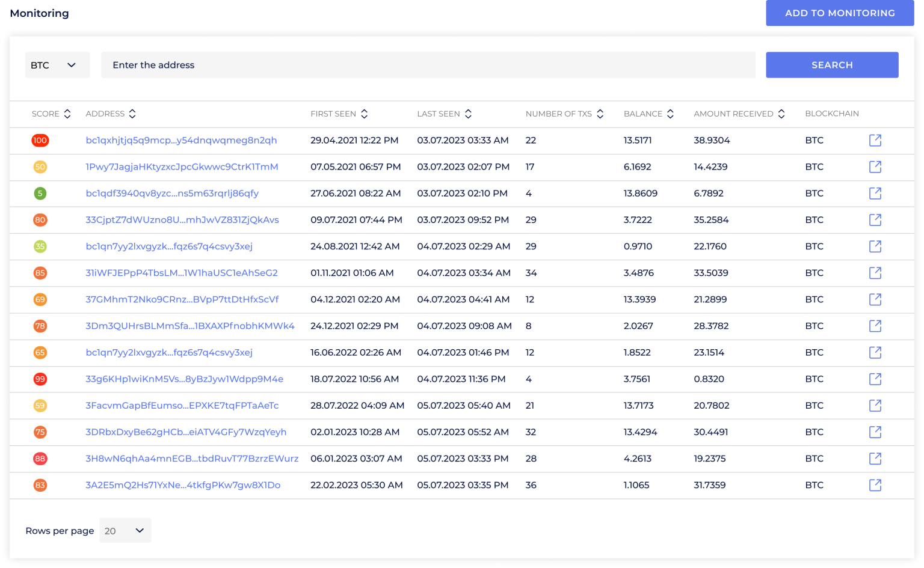Image resolution: width=924 pixels, height=568 pixels.
Task: Focus the Enter the address field
Action: [x=428, y=65]
